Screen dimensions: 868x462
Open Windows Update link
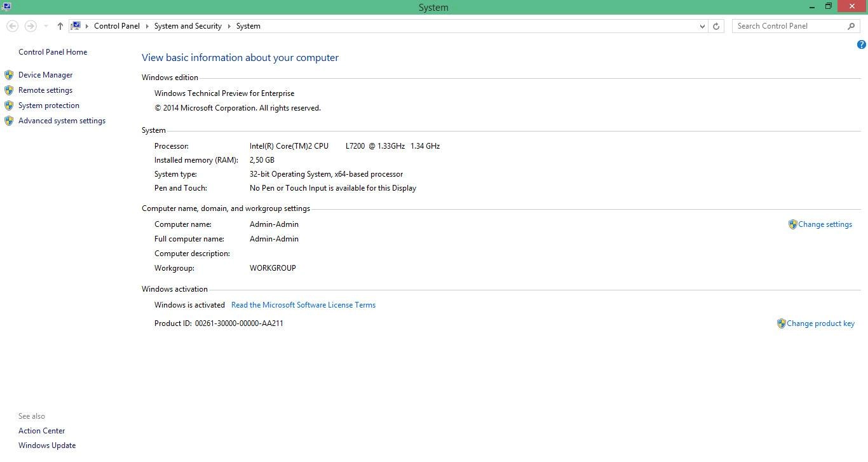tap(47, 445)
